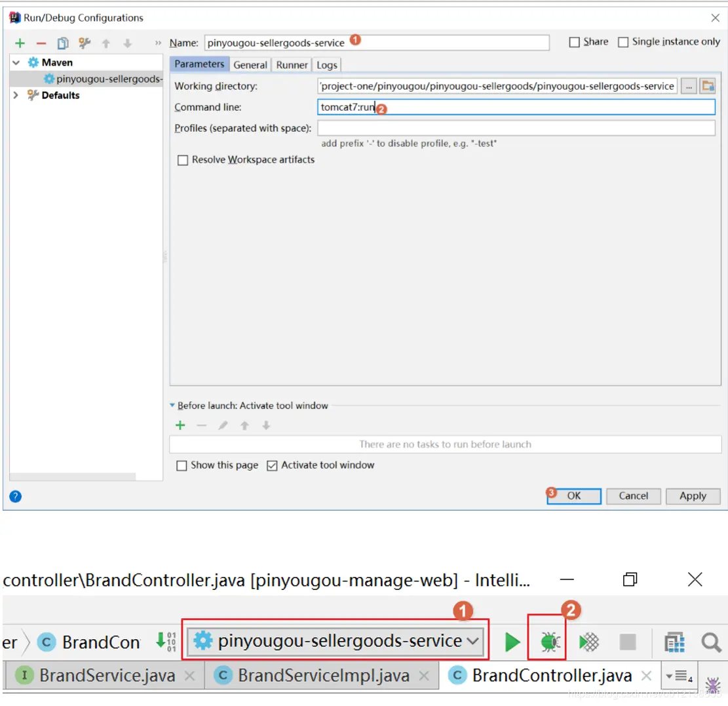Enable Single instance only
728x706 pixels.
click(623, 42)
